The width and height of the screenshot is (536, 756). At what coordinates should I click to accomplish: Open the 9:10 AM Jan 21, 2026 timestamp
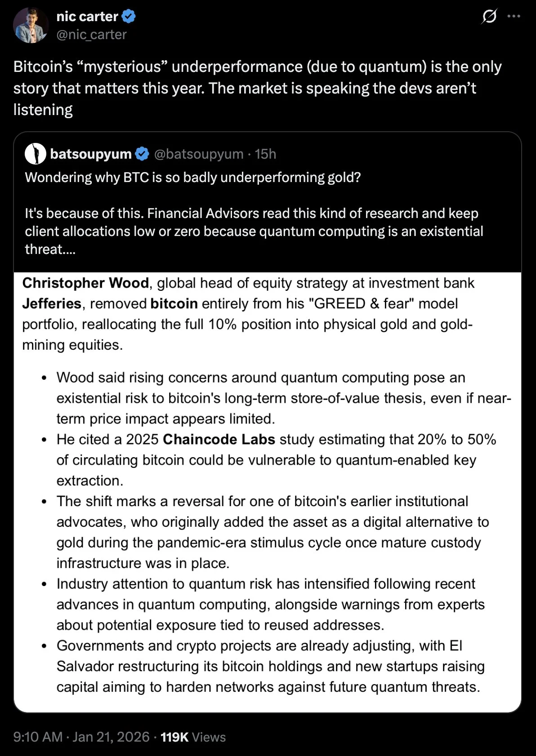tap(81, 737)
